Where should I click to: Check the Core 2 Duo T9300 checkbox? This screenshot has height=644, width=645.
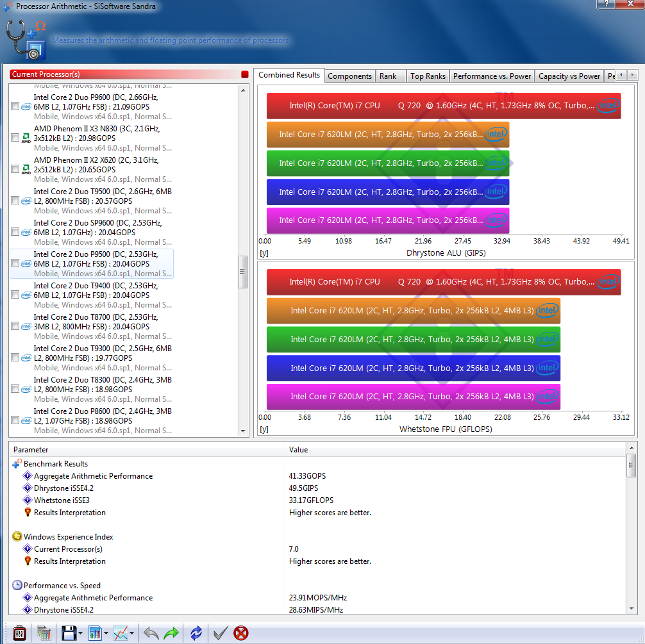pyautogui.click(x=15, y=358)
